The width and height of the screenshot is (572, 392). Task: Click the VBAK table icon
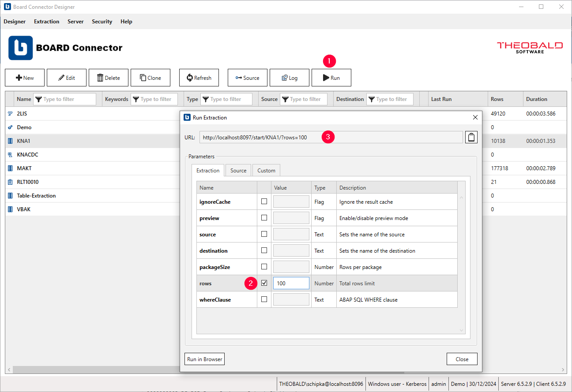(x=10, y=209)
